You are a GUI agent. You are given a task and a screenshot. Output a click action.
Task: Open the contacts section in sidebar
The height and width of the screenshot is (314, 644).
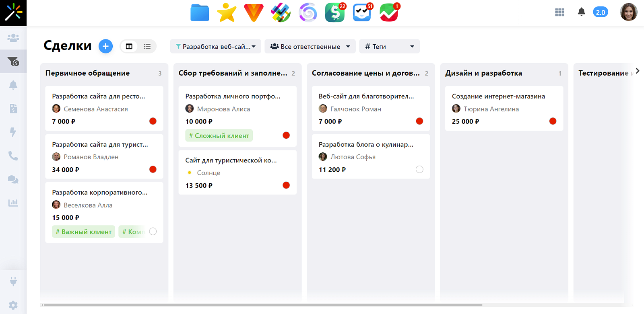pyautogui.click(x=13, y=38)
